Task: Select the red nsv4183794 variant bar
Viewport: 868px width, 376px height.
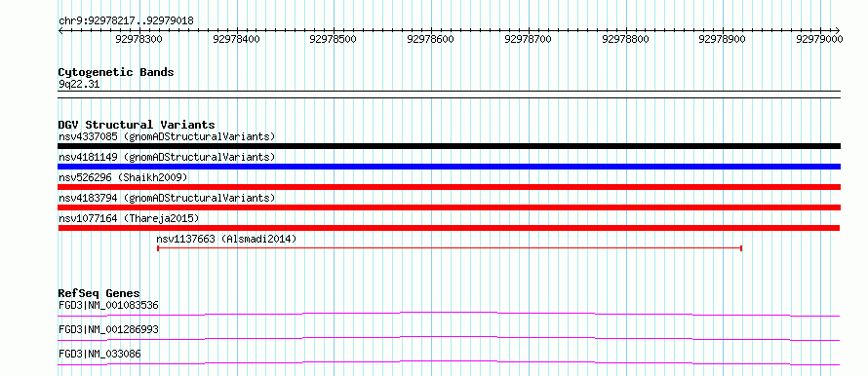Action: [x=449, y=207]
